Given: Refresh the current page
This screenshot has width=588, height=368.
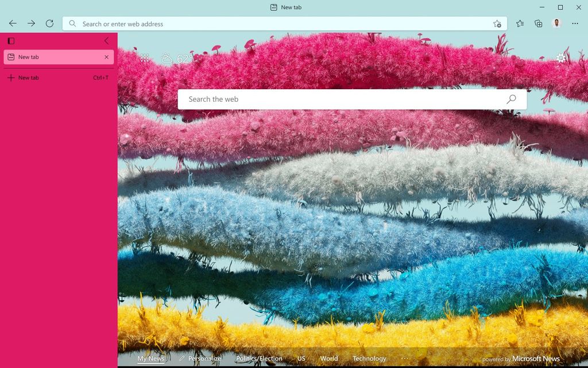Looking at the screenshot, I should click(x=49, y=24).
